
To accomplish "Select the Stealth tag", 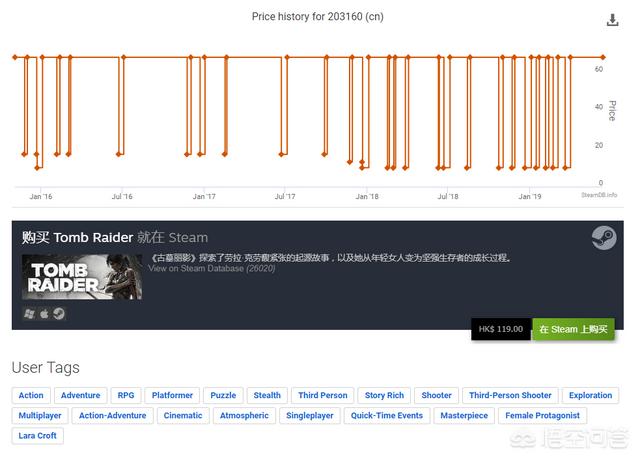I will [267, 396].
